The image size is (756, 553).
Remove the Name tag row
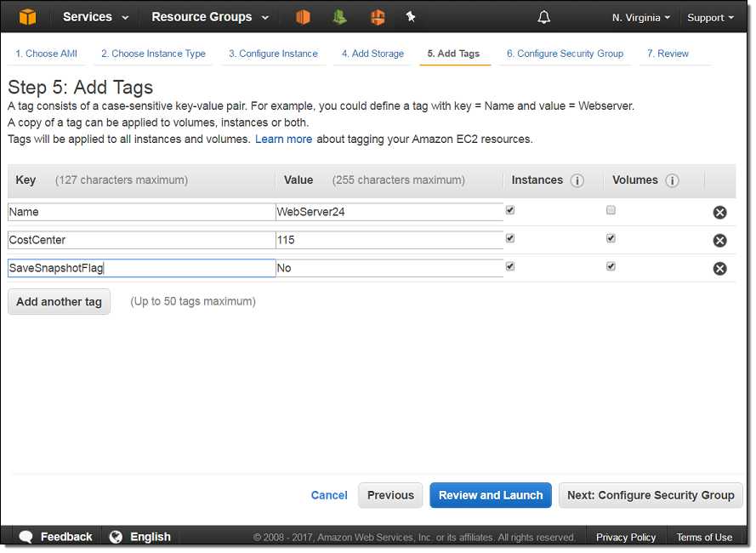pyautogui.click(x=719, y=213)
